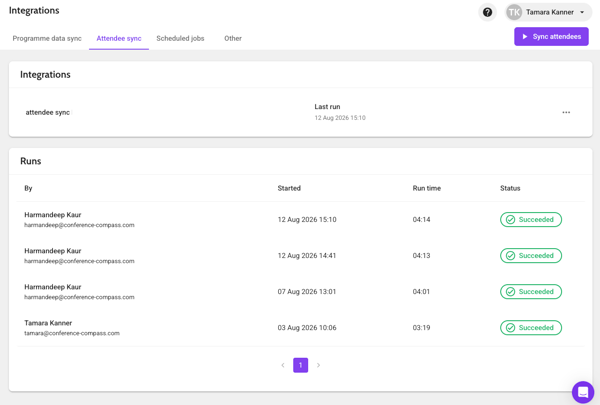600x405 pixels.
Task: Click the Status column header
Action: coord(510,188)
